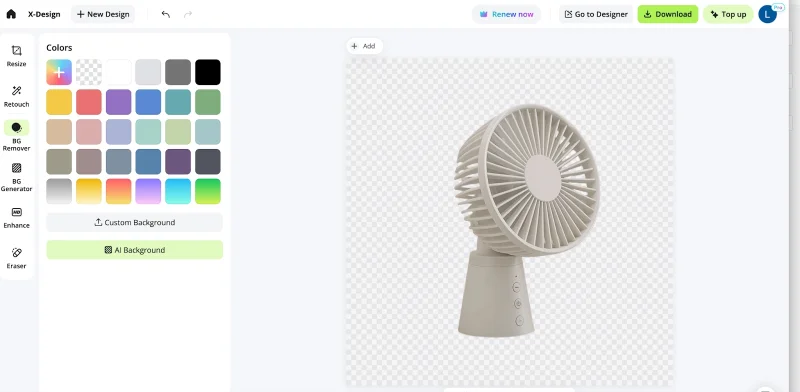This screenshot has height=392, width=800.
Task: Open the user profile avatar
Action: [x=768, y=14]
